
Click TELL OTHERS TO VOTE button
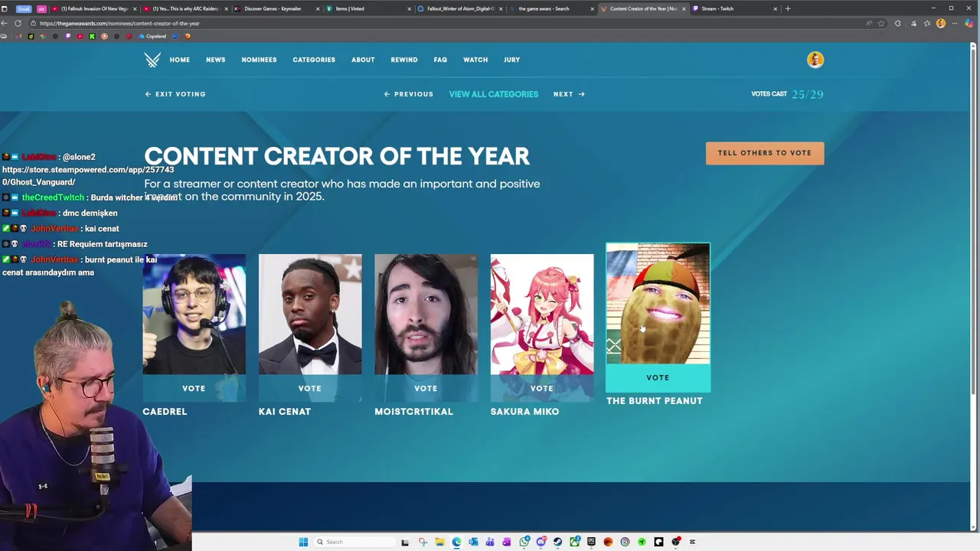[765, 153]
